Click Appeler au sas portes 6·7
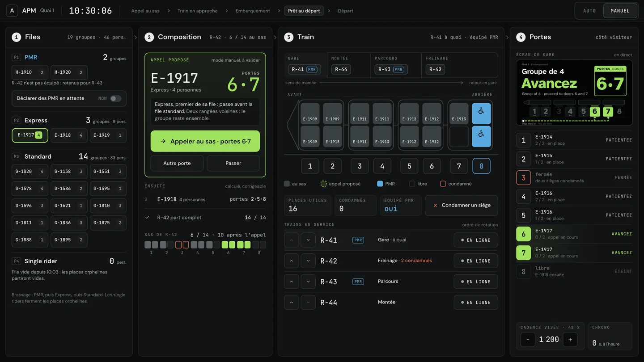Viewport: 644px width, 362px height. (x=205, y=141)
